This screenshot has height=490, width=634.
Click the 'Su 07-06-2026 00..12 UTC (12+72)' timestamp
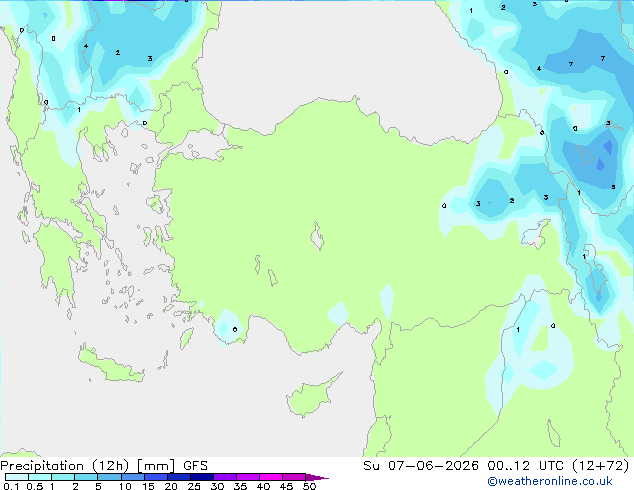496,466
